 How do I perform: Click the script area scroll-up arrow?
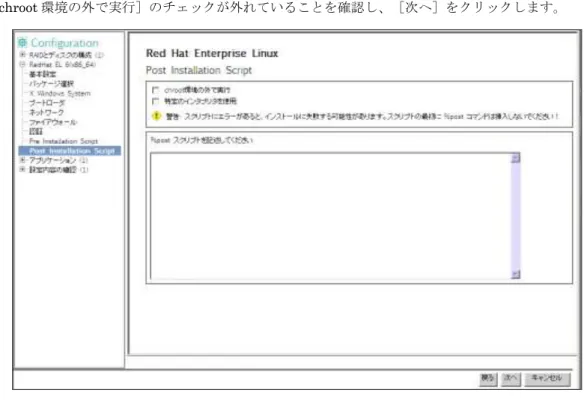point(515,158)
